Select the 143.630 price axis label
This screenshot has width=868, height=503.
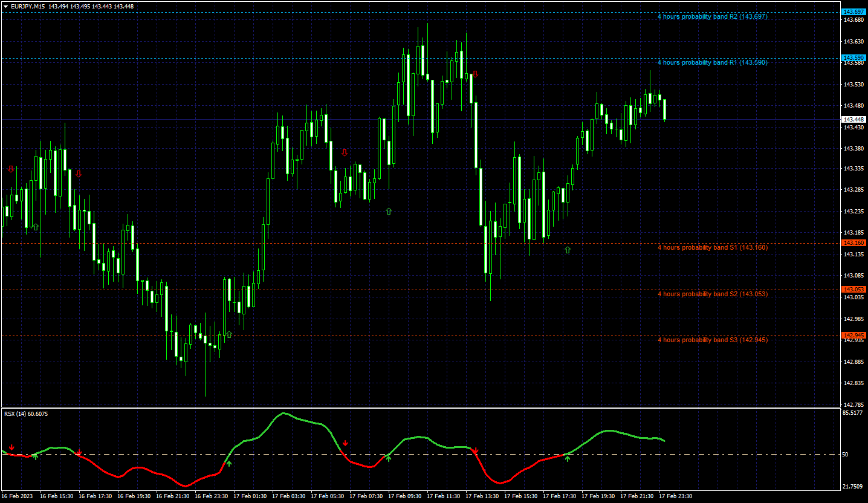853,42
